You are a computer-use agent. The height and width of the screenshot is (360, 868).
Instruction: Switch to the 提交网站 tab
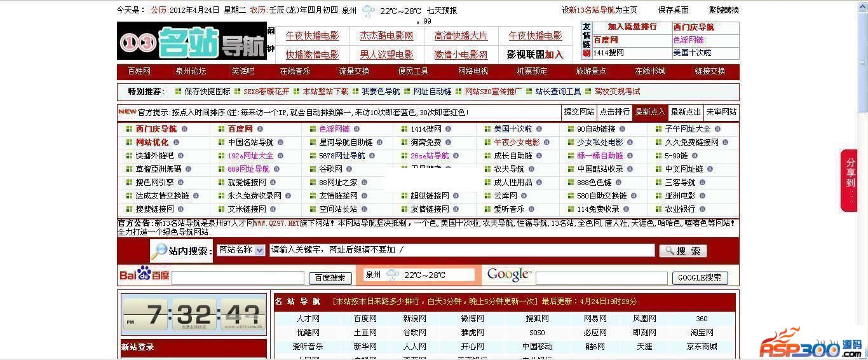(580, 112)
